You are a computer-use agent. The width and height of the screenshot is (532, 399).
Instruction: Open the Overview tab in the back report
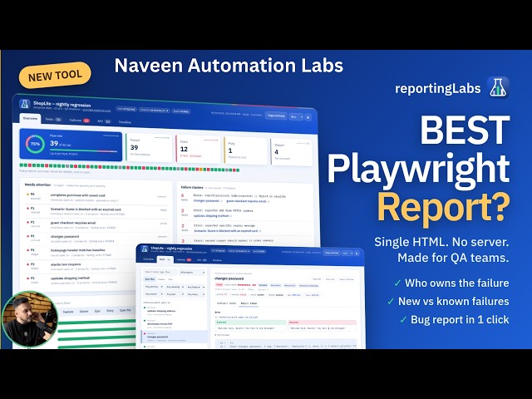coord(30,118)
